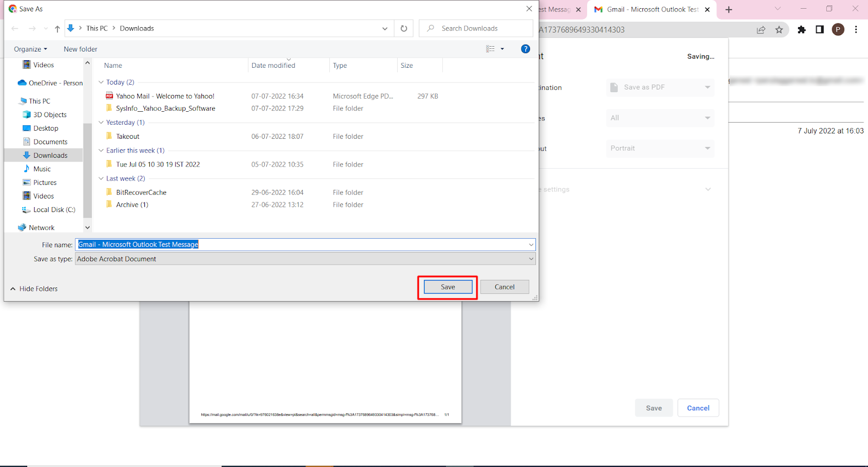The image size is (868, 467).
Task: Select the Takeout folder
Action: tap(127, 137)
